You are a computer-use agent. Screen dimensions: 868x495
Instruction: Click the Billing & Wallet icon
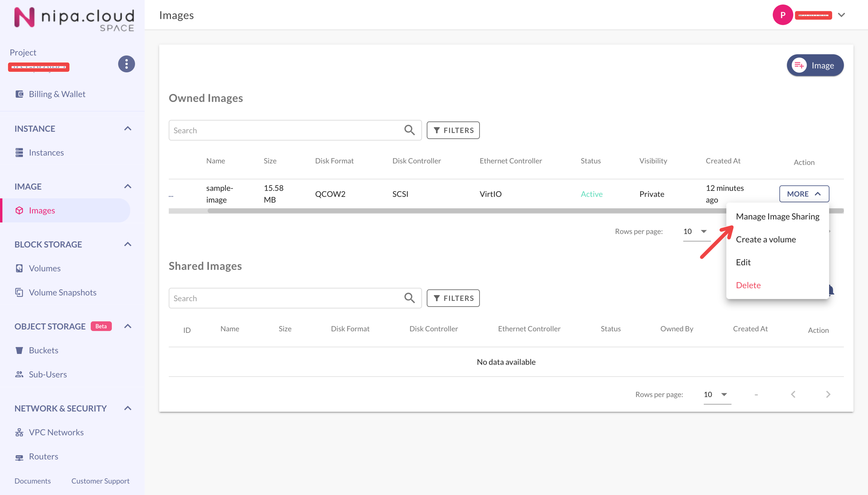tap(19, 94)
